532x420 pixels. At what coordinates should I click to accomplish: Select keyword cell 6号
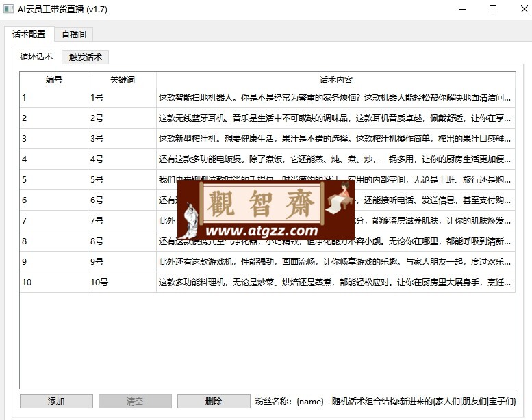[x=122, y=200]
